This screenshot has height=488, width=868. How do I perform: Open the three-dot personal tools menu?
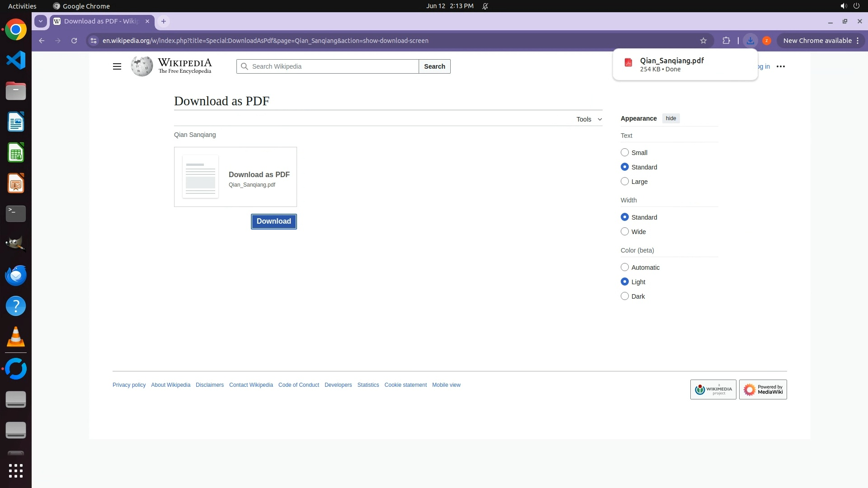(780, 66)
